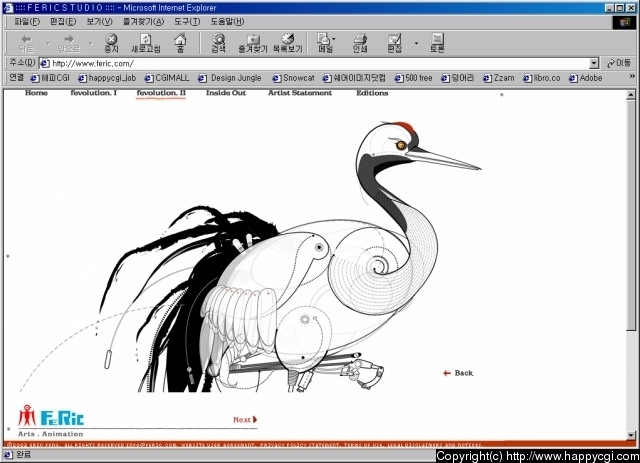The height and width of the screenshot is (463, 640).
Task: Click the Stop (중지) toolbar icon
Action: pyautogui.click(x=111, y=43)
